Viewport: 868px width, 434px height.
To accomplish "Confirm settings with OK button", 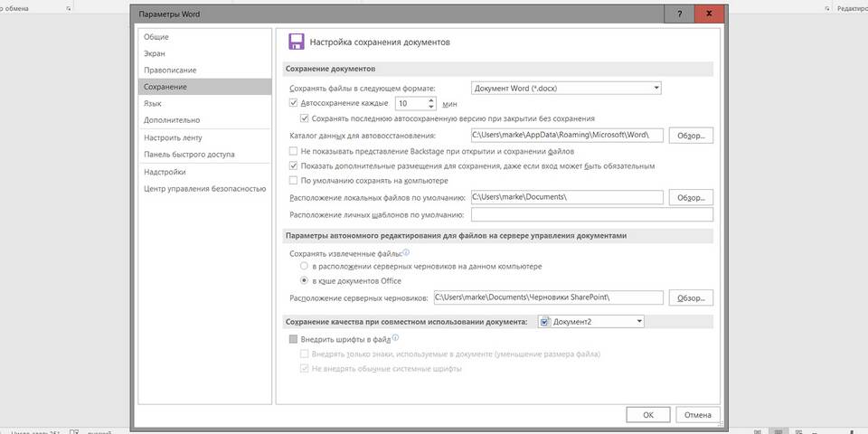I will [648, 415].
